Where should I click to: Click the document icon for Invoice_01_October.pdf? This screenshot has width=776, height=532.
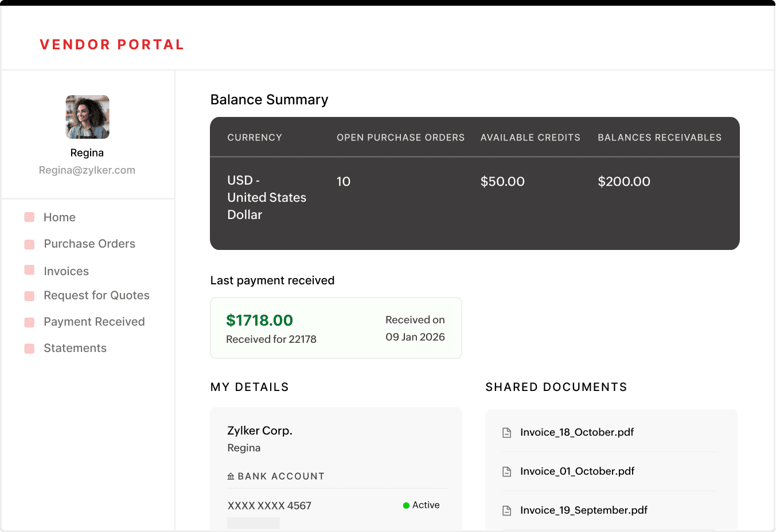(x=506, y=471)
